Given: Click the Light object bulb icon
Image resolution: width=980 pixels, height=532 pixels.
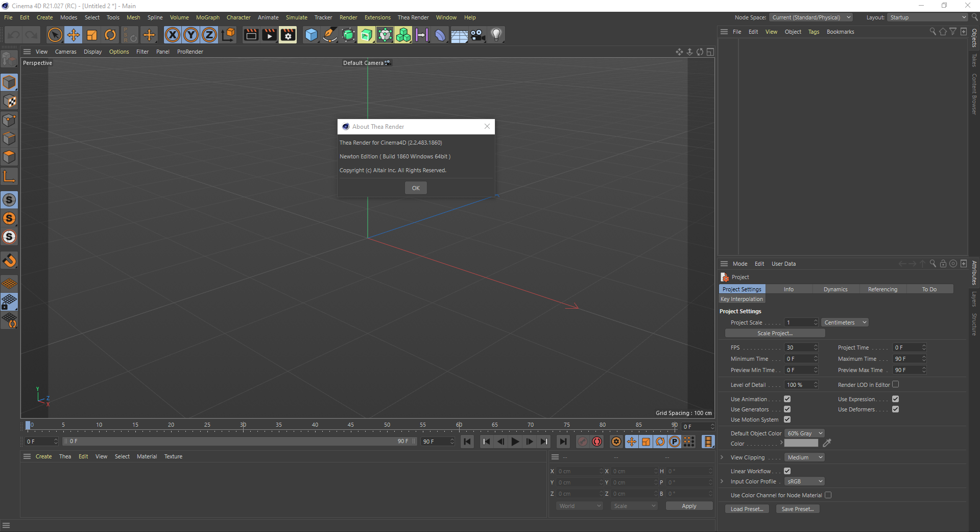Looking at the screenshot, I should pos(496,35).
